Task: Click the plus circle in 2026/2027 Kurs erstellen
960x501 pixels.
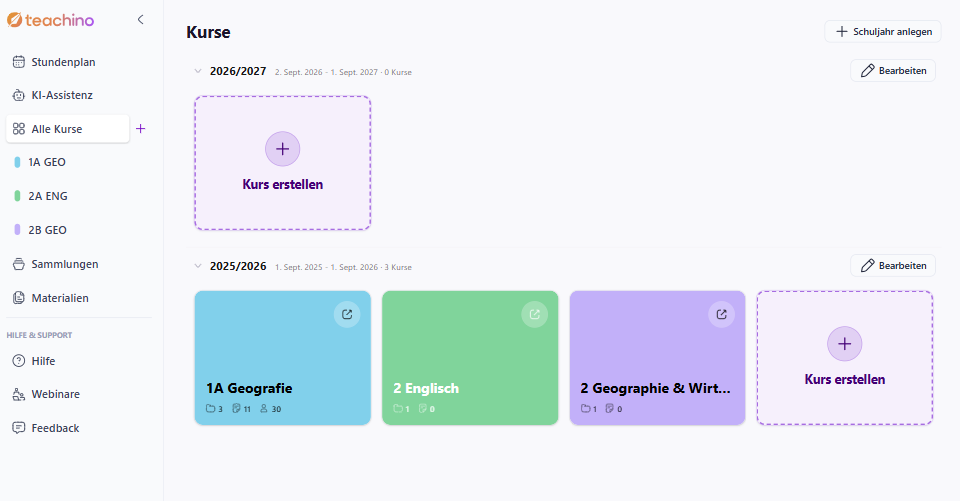Action: coord(282,149)
